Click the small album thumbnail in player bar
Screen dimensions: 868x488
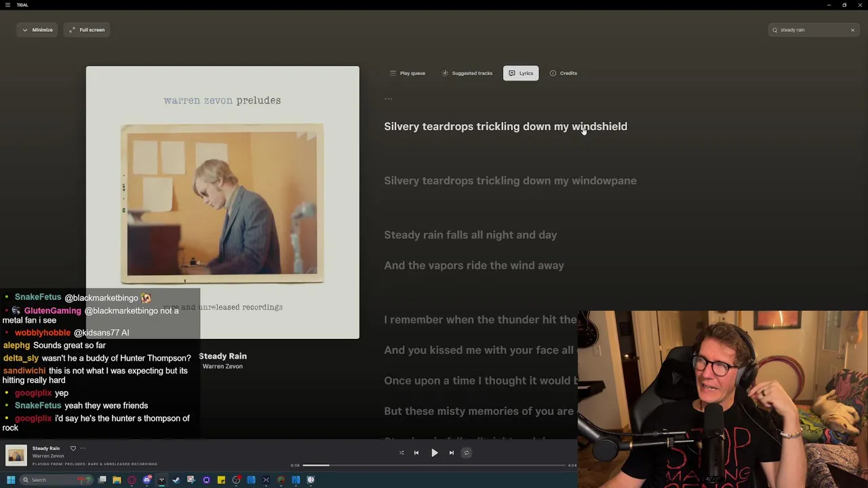[x=16, y=455]
